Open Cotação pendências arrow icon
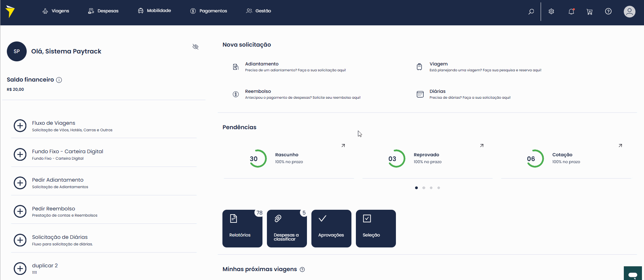Viewport: 644px width, 280px height. (x=620, y=146)
